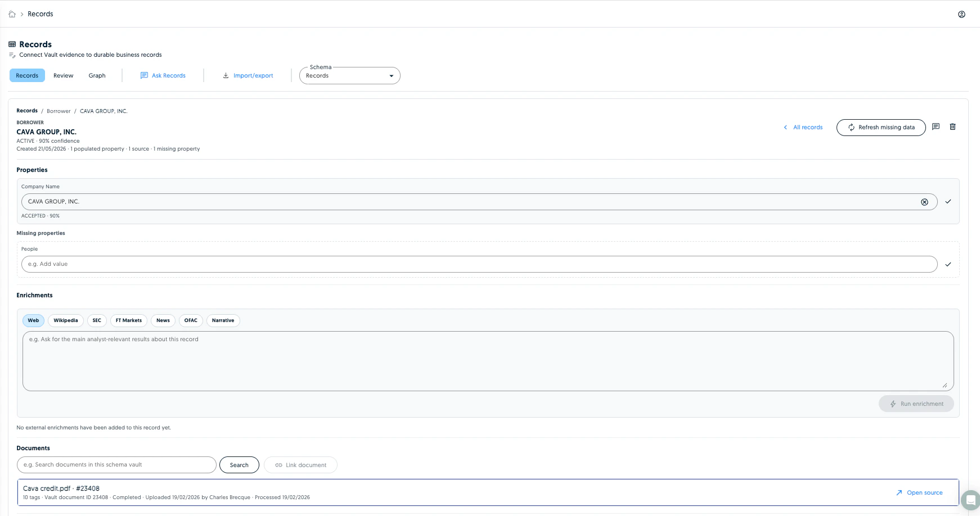980x516 pixels.
Task: Open the user account icon
Action: 961,14
